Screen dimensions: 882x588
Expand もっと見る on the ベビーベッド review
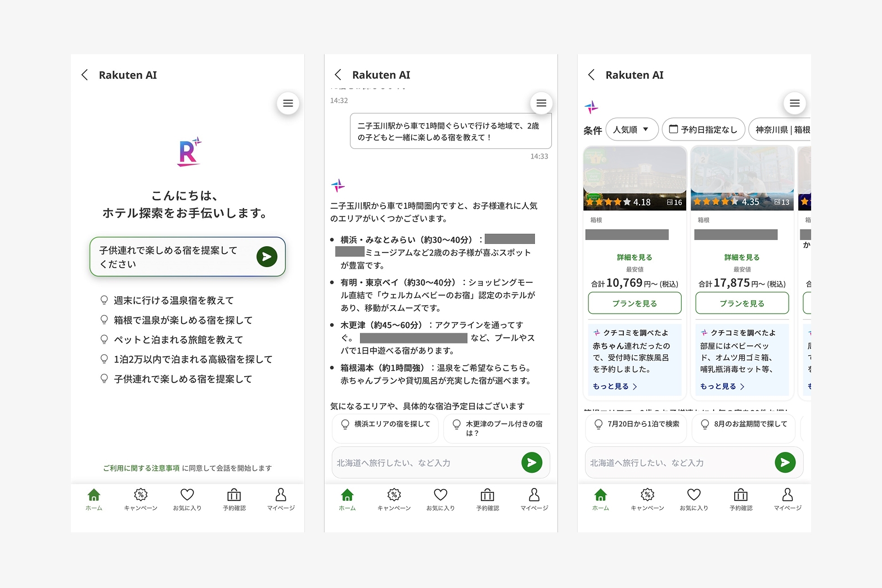pyautogui.click(x=722, y=386)
